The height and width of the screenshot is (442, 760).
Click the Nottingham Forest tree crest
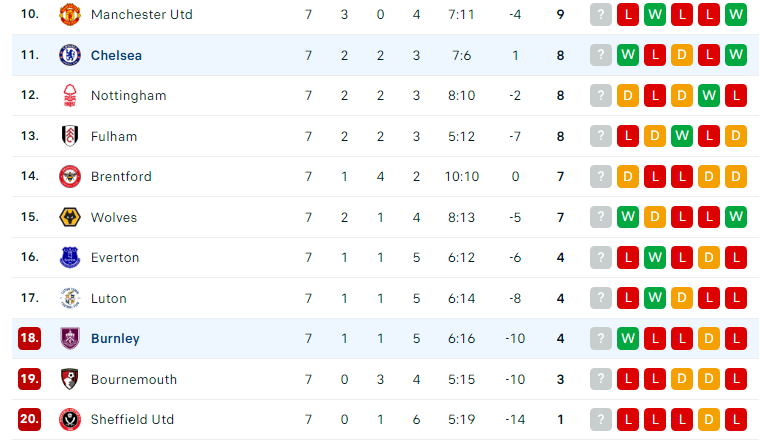coord(70,95)
